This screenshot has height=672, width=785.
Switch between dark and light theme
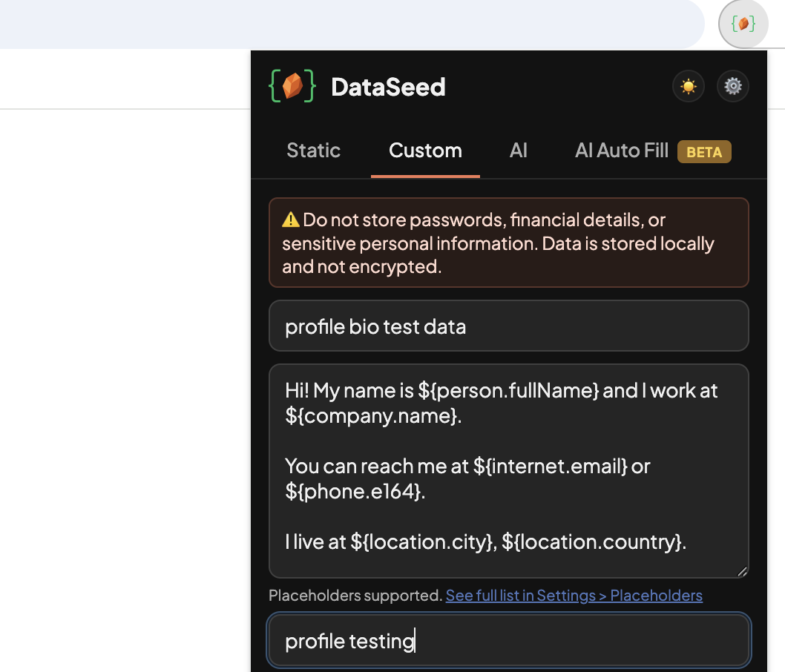[688, 86]
